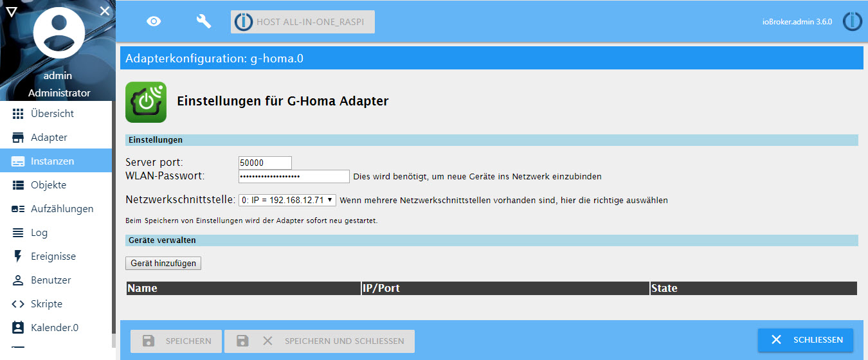The height and width of the screenshot is (360, 868).
Task: Open Skripte in the sidebar
Action: coord(56,304)
